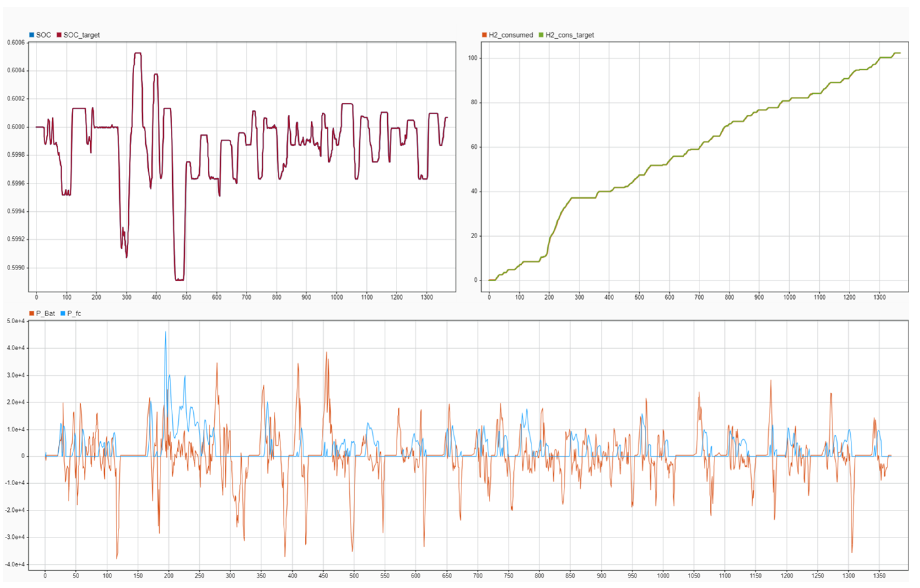Image resolution: width=920 pixels, height=588 pixels.
Task: Click the lowest SOC dip below 0.5990
Action: coord(179,280)
